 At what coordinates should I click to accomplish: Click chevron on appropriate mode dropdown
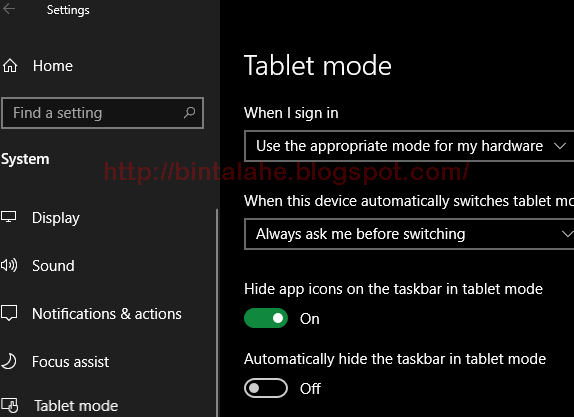pos(560,146)
